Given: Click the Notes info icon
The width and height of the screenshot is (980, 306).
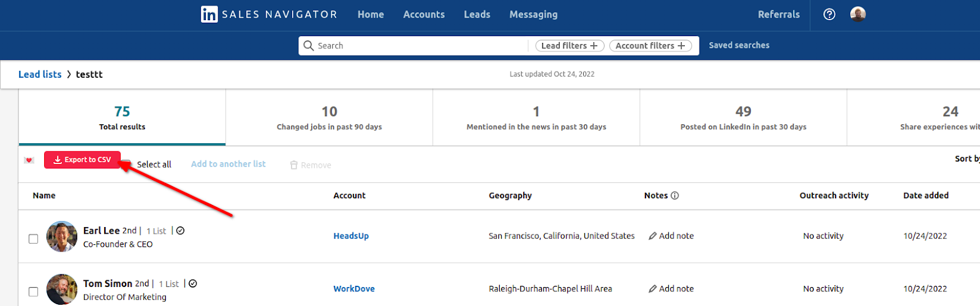Looking at the screenshot, I should click(675, 196).
